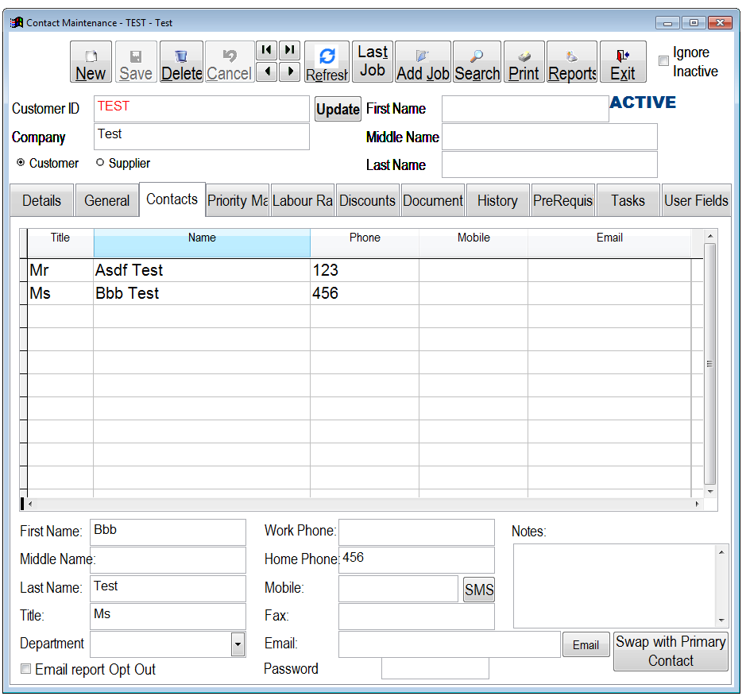Select the Asdf Test contact row
746x700 pixels.
(x=129, y=270)
